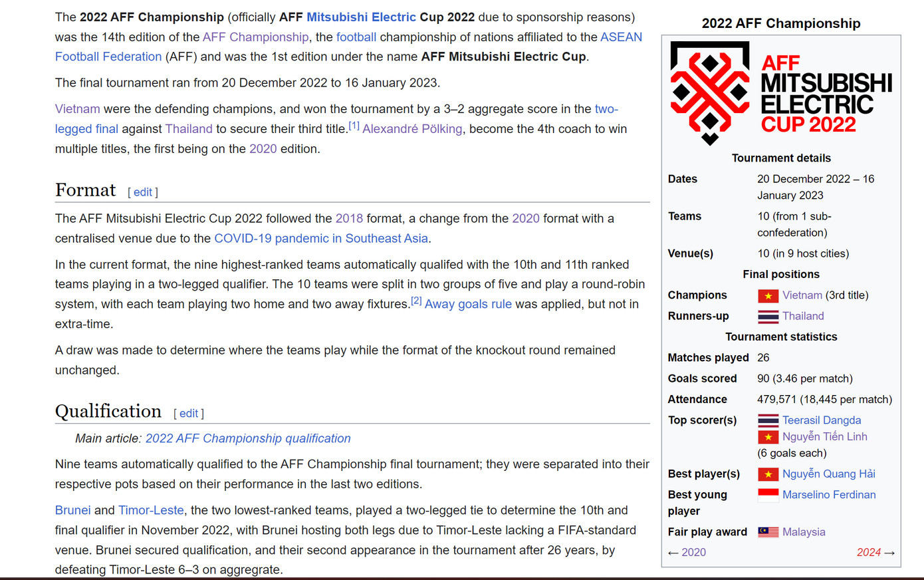Open citation reference number 2
The width and height of the screenshot is (924, 580).
tap(416, 301)
